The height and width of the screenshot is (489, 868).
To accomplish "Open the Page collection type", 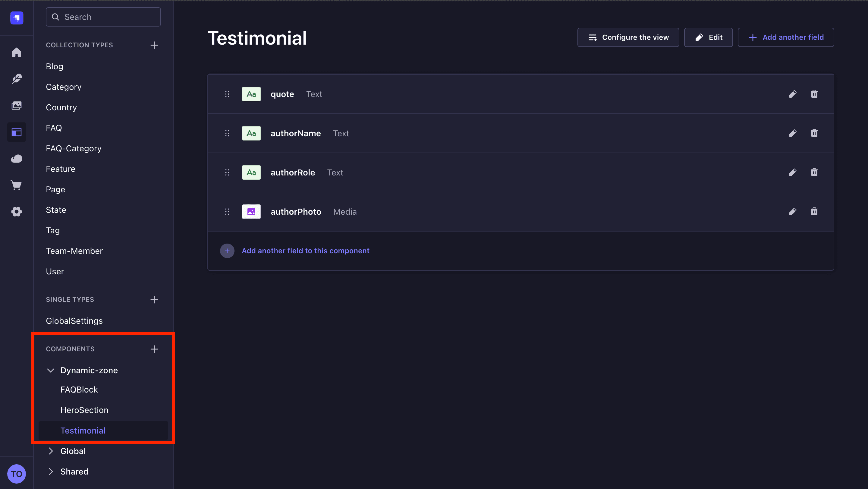I will 55,189.
